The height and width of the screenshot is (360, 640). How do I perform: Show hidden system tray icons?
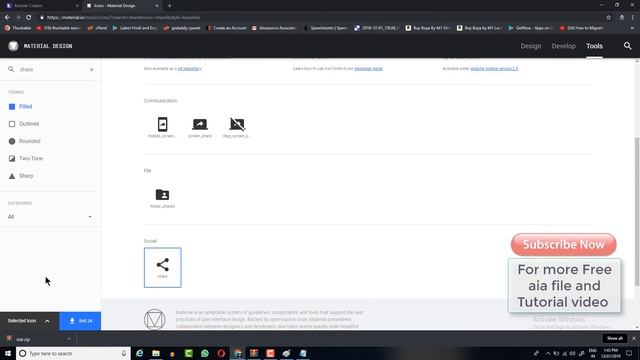(548, 353)
